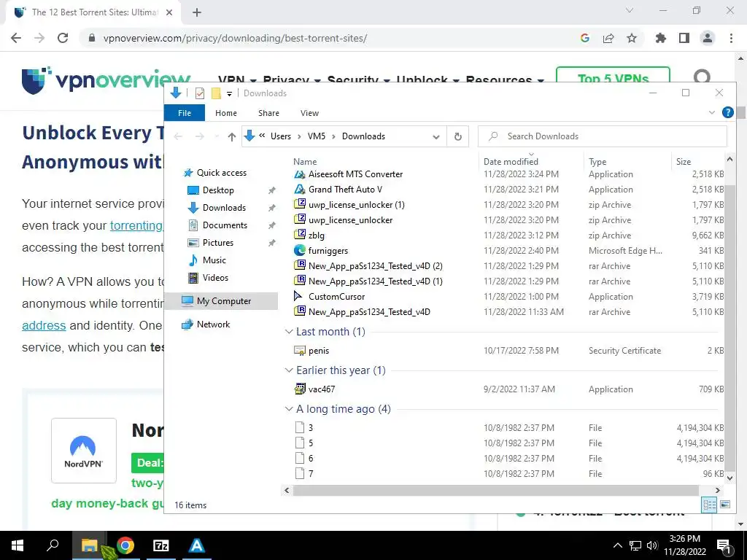Viewport: 747px width, 560px height.
Task: Open Pictures in the navigation pane
Action: [x=217, y=243]
